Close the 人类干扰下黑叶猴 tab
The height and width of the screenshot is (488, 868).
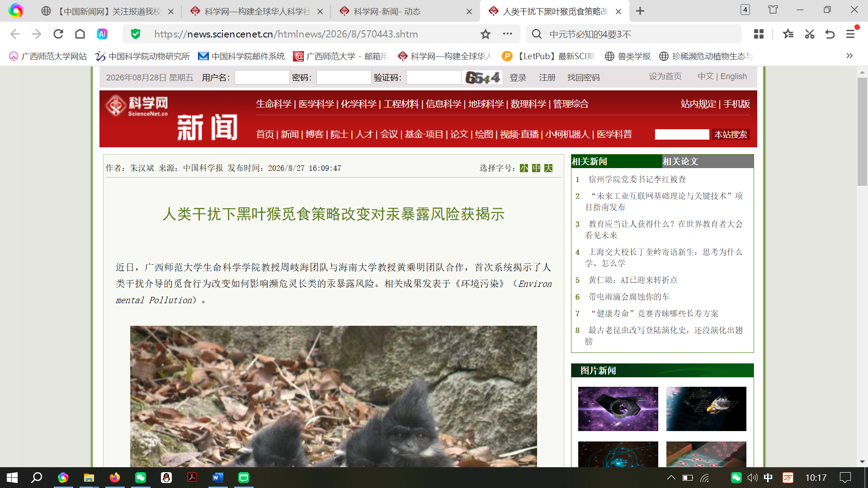[x=619, y=11]
